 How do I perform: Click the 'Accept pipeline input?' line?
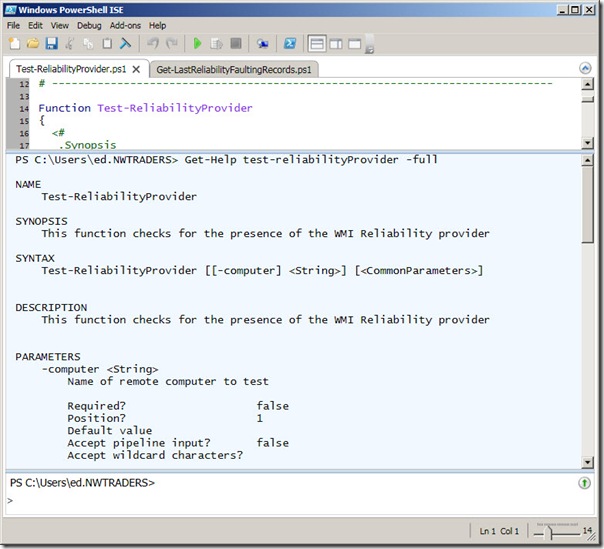click(x=178, y=443)
